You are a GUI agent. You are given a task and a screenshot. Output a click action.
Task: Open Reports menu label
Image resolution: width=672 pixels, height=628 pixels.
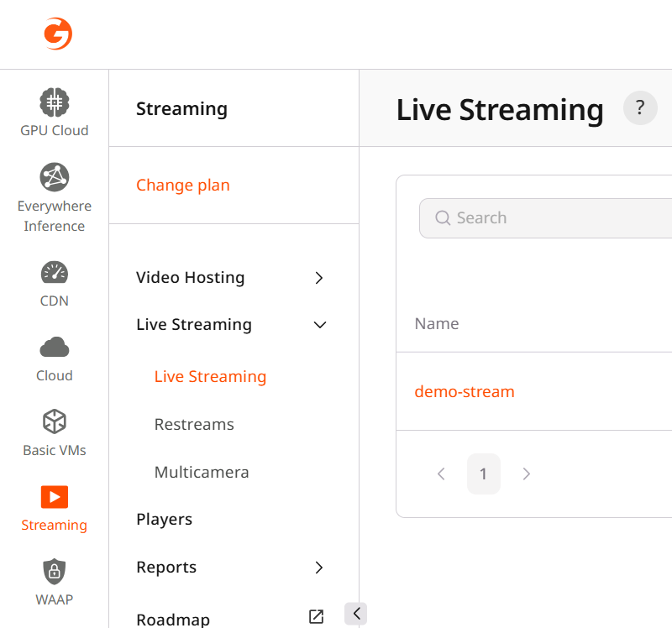point(166,568)
